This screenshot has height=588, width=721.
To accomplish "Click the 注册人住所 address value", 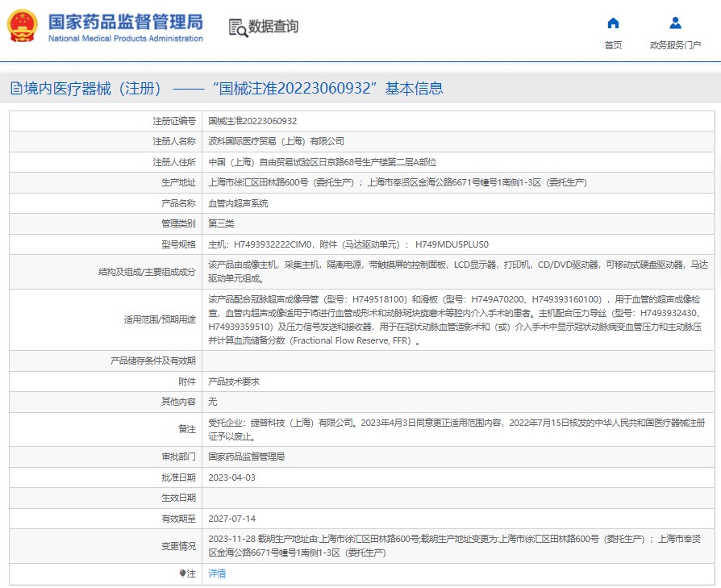I will 323,162.
